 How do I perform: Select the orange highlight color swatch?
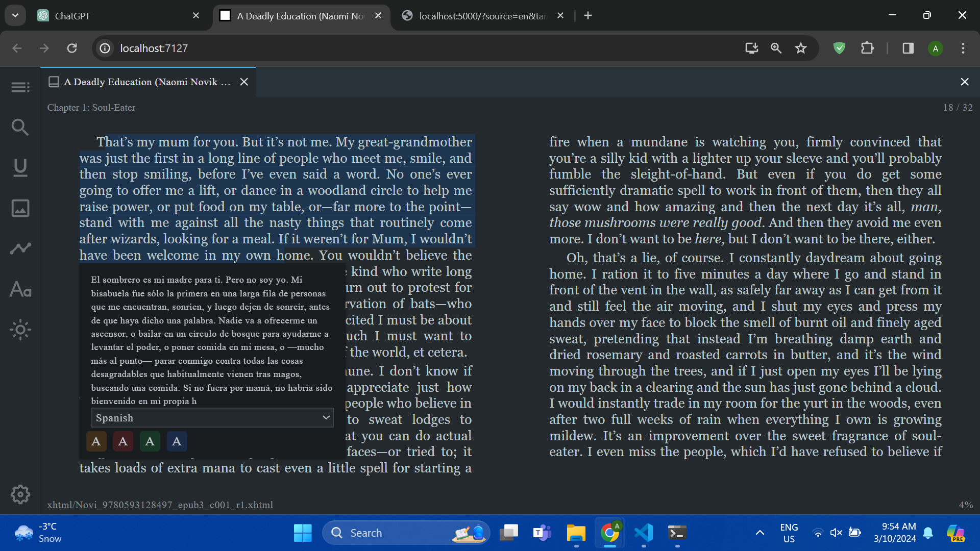96,441
